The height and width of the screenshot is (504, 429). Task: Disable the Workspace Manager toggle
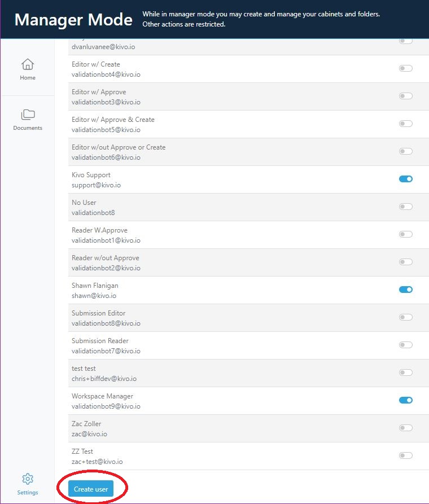(x=405, y=400)
